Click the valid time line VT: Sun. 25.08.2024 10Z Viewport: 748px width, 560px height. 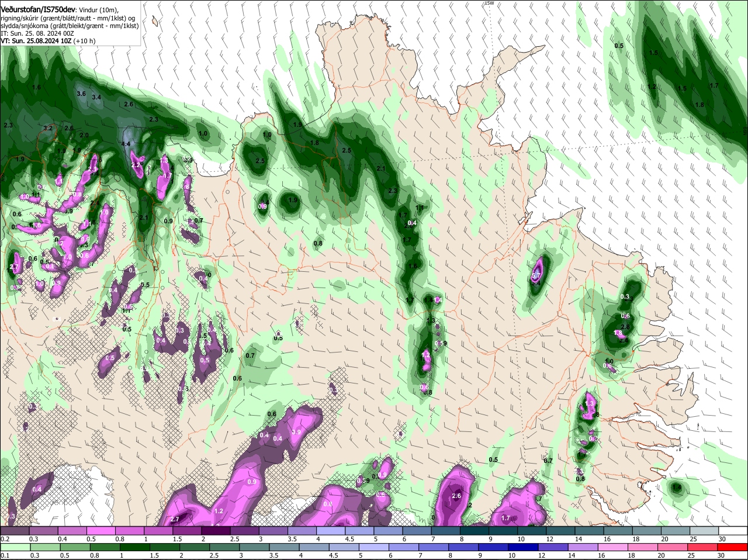pyautogui.click(x=36, y=41)
